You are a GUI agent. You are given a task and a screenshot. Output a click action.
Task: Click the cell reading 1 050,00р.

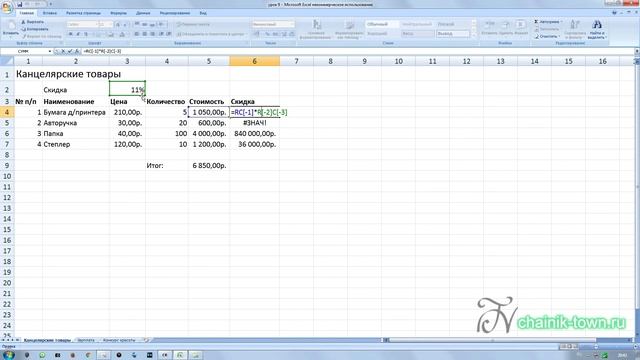click(x=209, y=112)
